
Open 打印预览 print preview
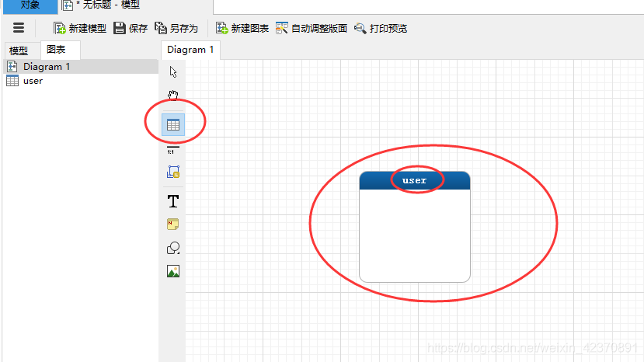tap(381, 28)
